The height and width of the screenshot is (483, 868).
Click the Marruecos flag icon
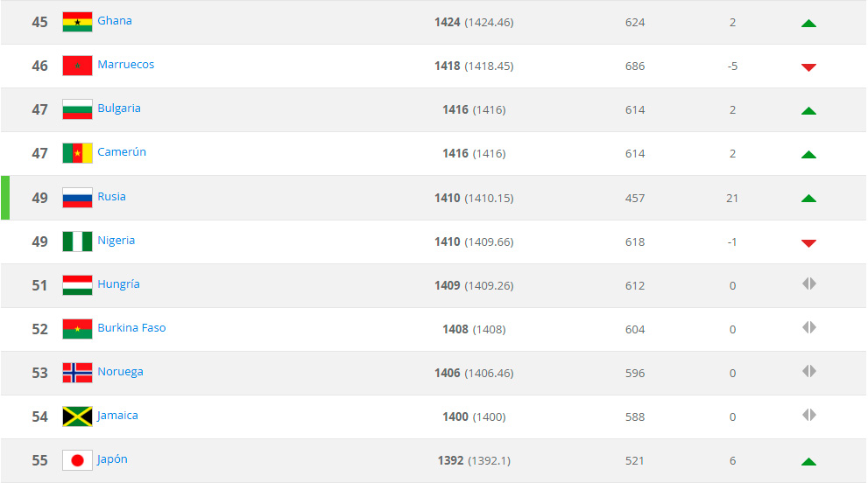point(77,66)
